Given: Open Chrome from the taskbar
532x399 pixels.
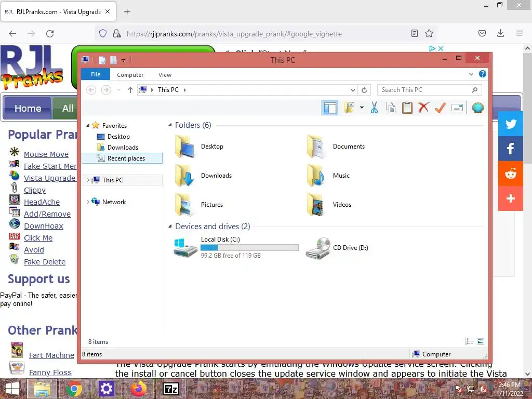Looking at the screenshot, I should 74,389.
